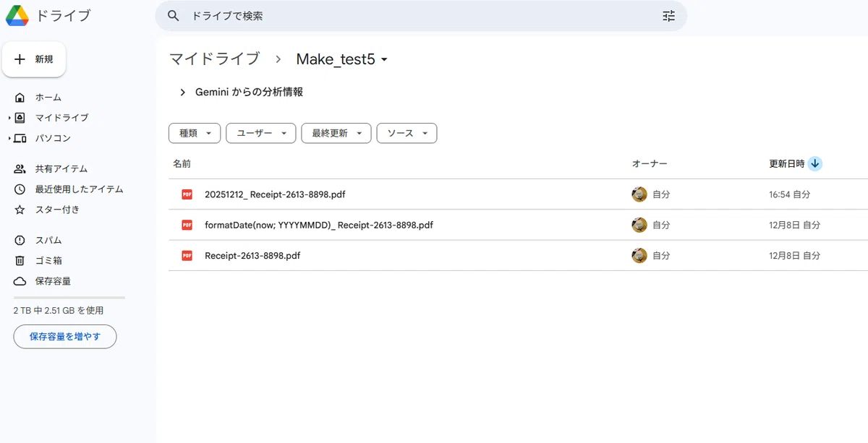This screenshot has width=868, height=443.
Task: Open the 最終更新 filter dropdown
Action: [x=336, y=133]
